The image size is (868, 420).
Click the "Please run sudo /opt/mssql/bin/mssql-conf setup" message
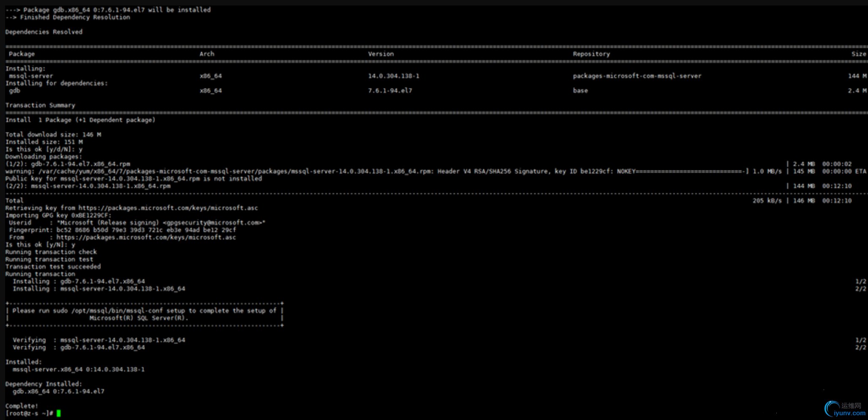coord(144,311)
